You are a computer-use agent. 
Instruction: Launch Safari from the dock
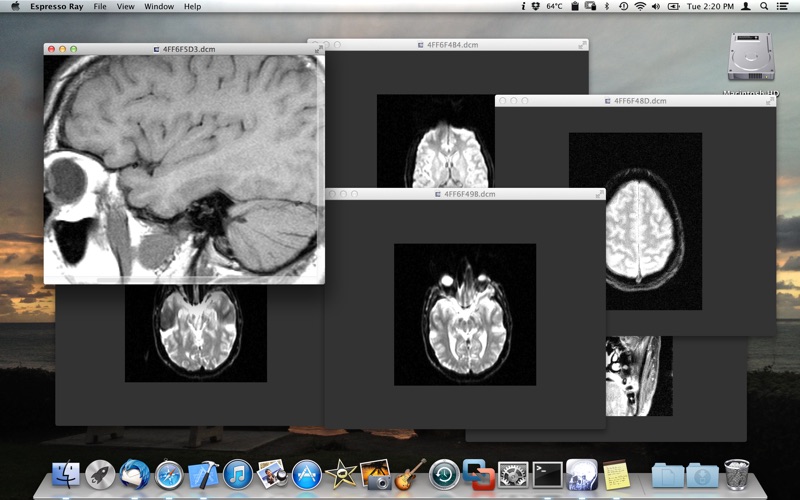pyautogui.click(x=168, y=474)
